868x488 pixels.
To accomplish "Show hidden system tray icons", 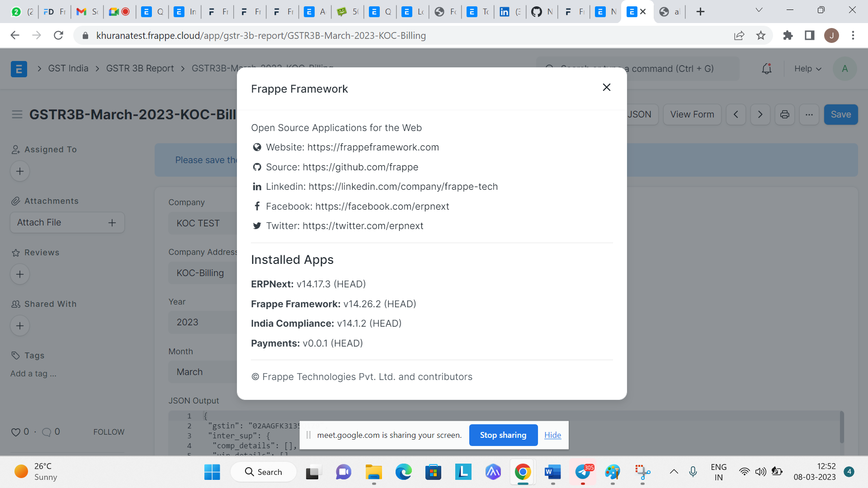I will point(674,472).
